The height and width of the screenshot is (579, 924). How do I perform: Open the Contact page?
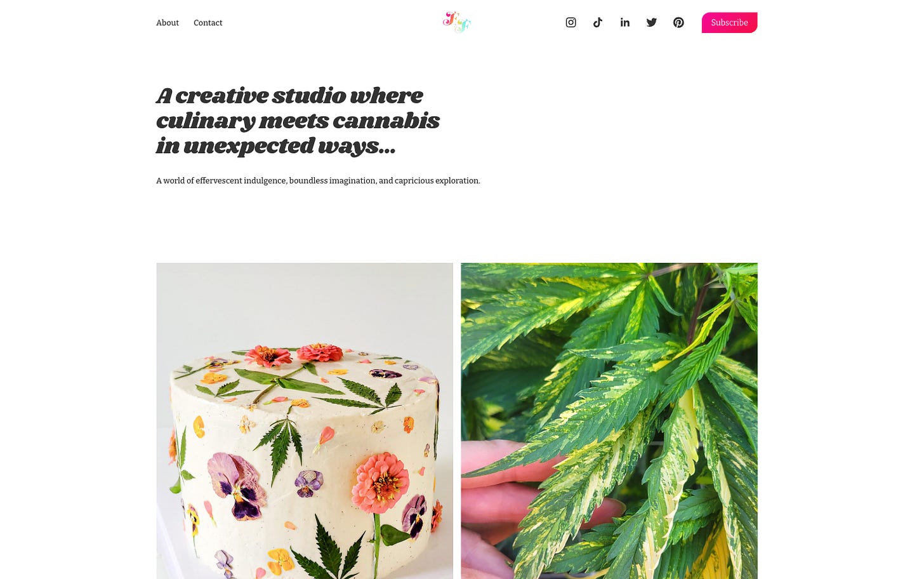(208, 23)
